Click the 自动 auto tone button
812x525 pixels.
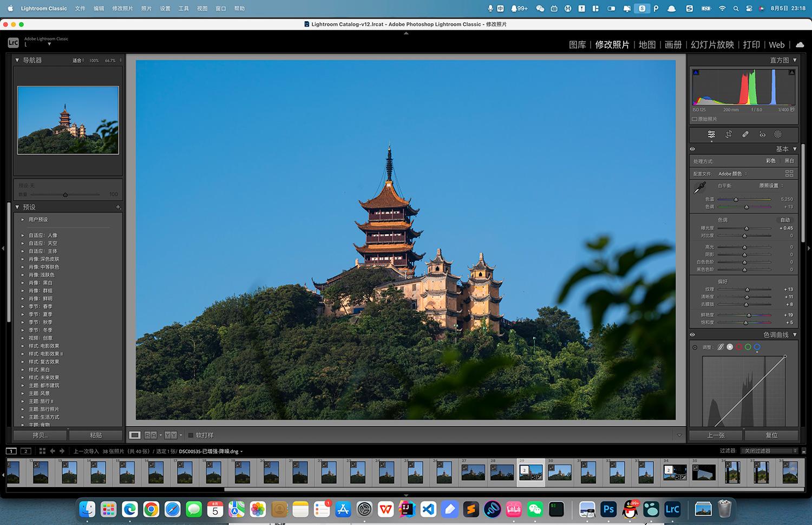(x=785, y=220)
